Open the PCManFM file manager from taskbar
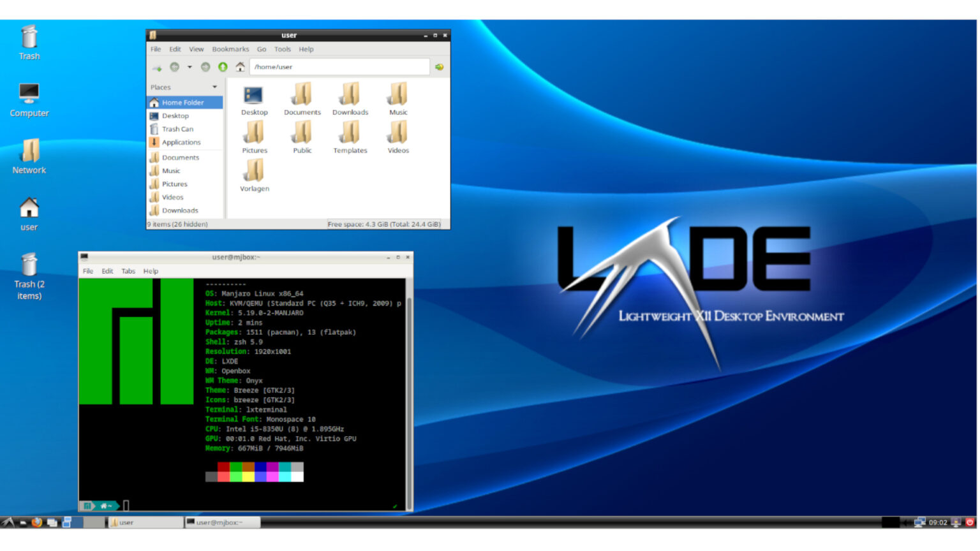 [52, 522]
